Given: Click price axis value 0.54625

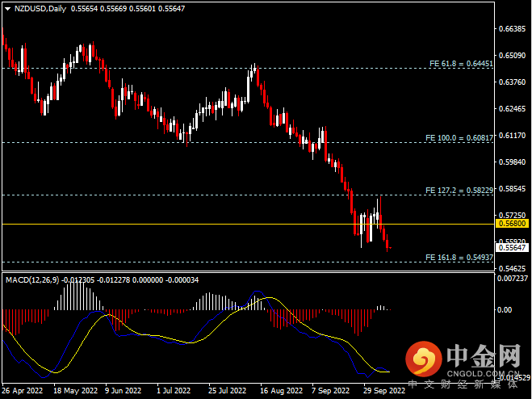Looking at the screenshot, I should [x=512, y=269].
